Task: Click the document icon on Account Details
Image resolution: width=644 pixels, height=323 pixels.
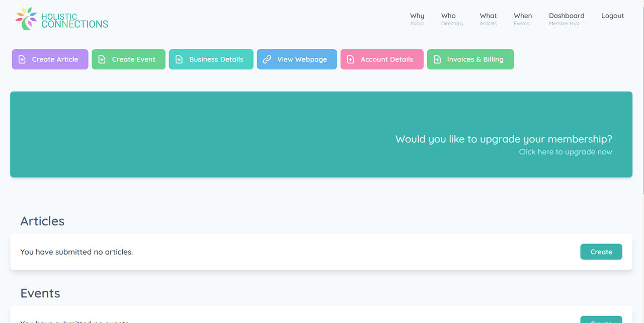Action: tap(351, 59)
